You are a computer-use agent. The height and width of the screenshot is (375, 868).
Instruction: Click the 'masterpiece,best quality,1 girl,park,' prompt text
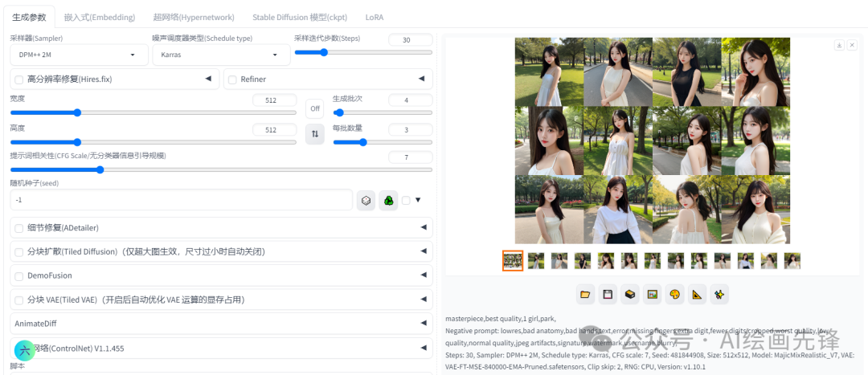pos(501,319)
